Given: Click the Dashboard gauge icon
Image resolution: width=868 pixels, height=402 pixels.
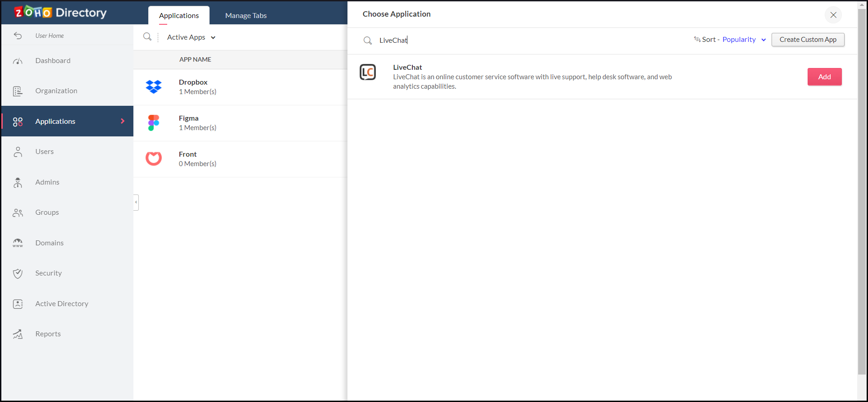Looking at the screenshot, I should [18, 61].
